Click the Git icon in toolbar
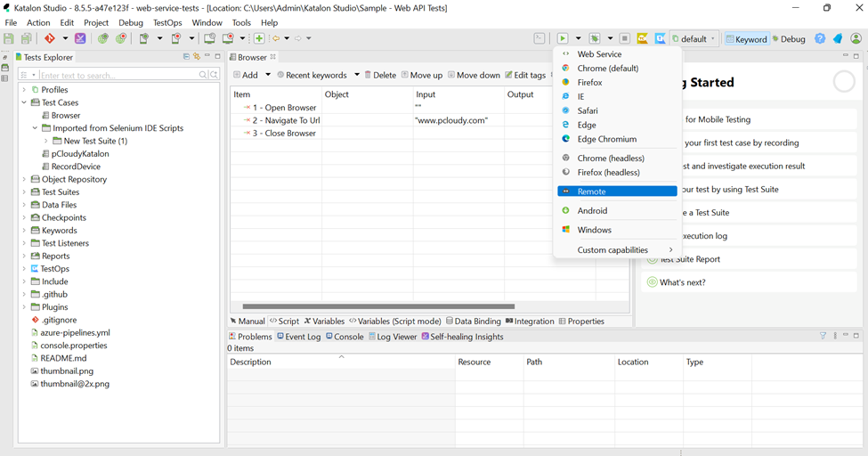This screenshot has height=456, width=868. (50, 38)
